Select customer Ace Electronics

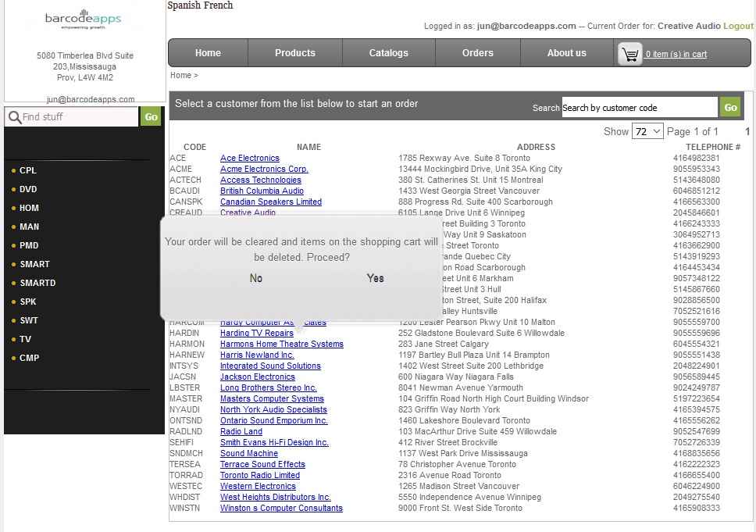(250, 159)
